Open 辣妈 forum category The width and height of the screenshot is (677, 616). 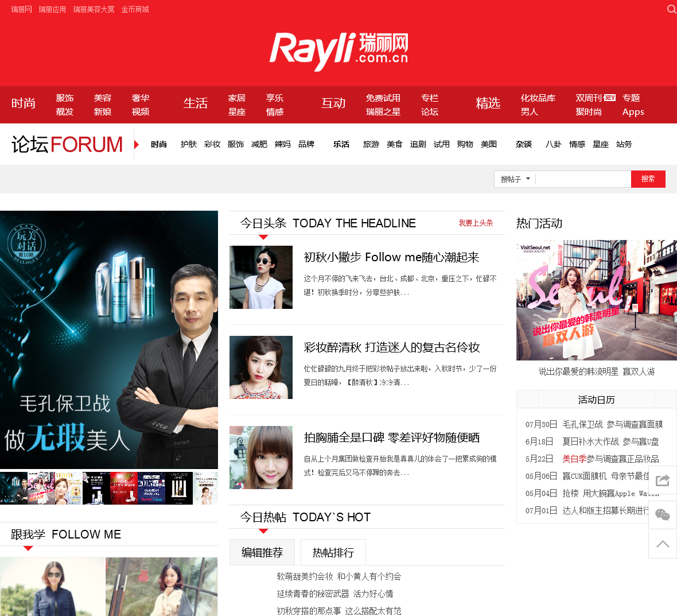(x=283, y=144)
